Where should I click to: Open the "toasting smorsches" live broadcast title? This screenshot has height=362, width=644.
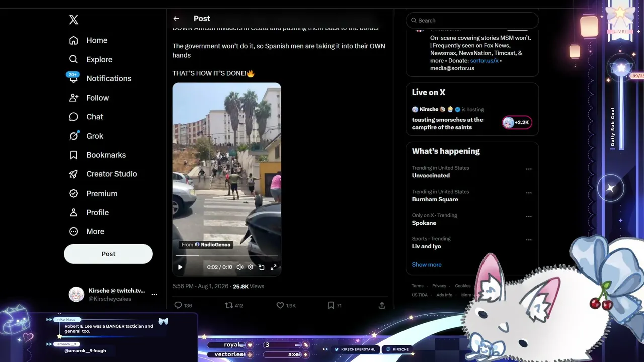point(447,123)
